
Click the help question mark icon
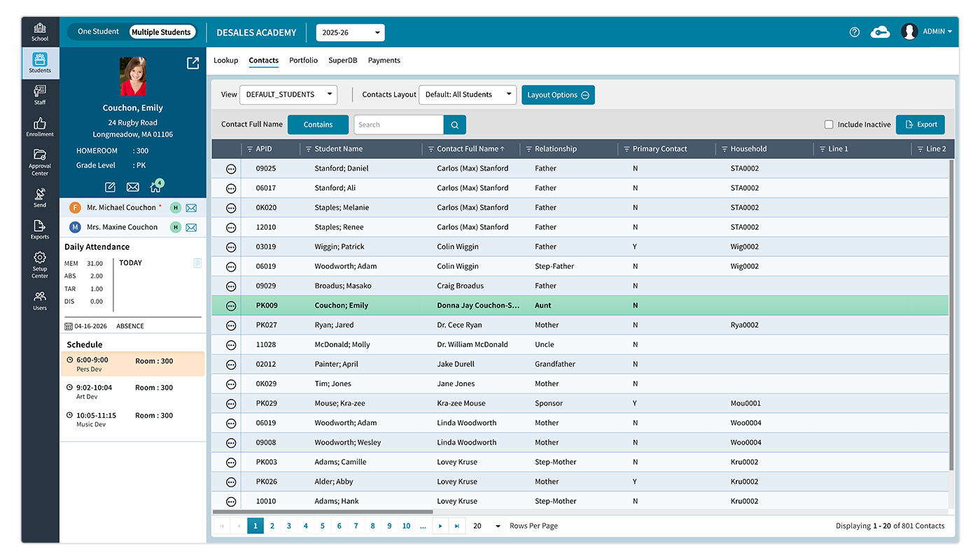coord(854,32)
